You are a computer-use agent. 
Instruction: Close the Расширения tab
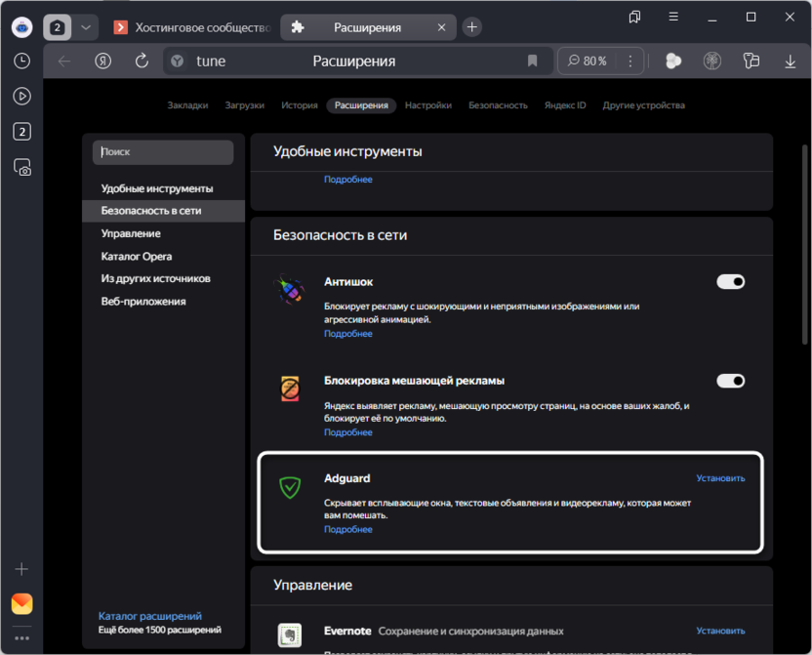pos(441,27)
